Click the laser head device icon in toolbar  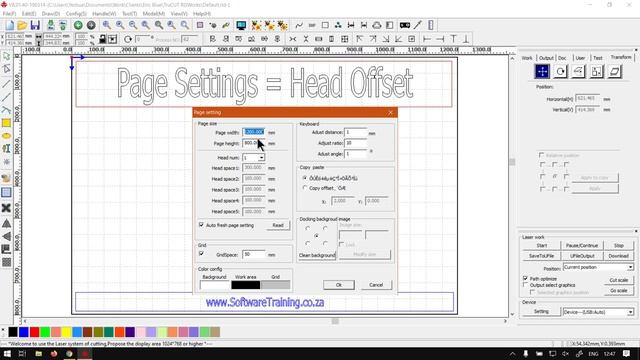404,25
